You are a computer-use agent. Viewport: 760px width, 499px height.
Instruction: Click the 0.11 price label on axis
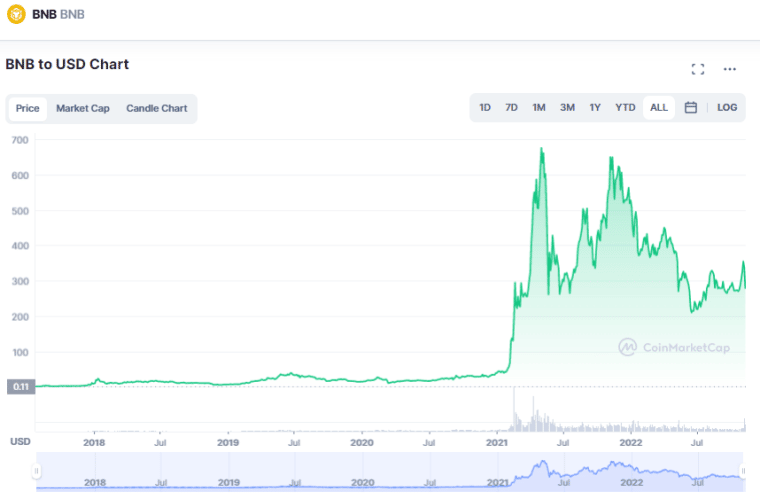21,387
